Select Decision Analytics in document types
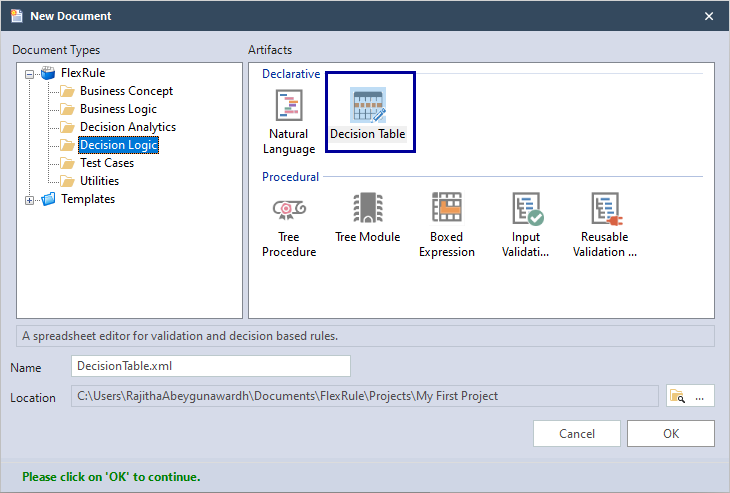Image resolution: width=730 pixels, height=493 pixels. [128, 127]
